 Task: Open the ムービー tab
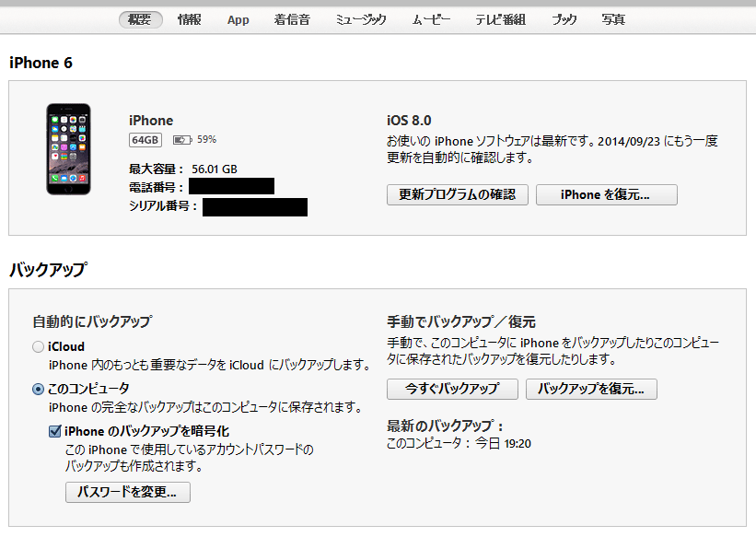pos(431,19)
